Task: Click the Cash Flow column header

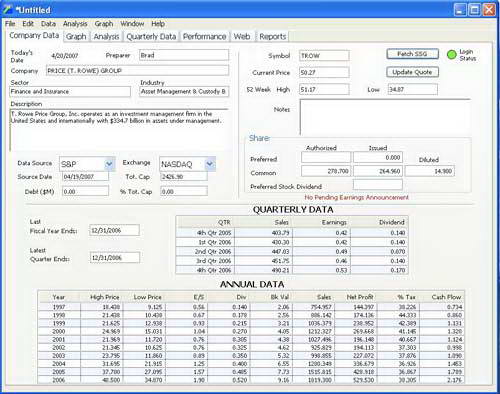Action: (x=442, y=297)
